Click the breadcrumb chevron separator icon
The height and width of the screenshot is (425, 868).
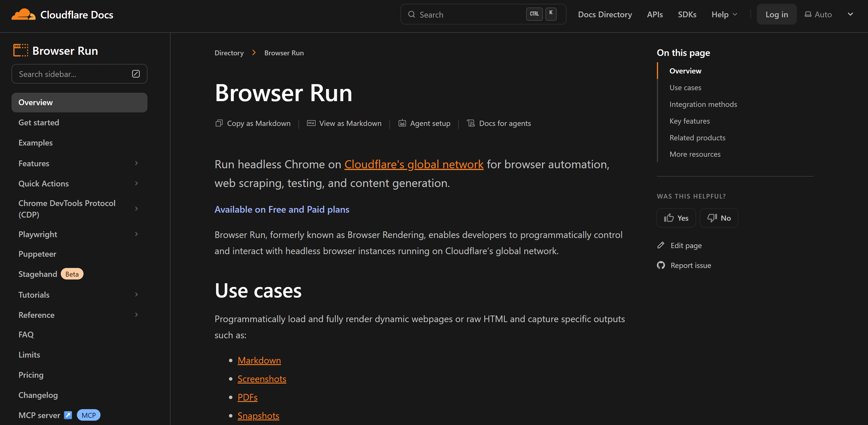(254, 52)
